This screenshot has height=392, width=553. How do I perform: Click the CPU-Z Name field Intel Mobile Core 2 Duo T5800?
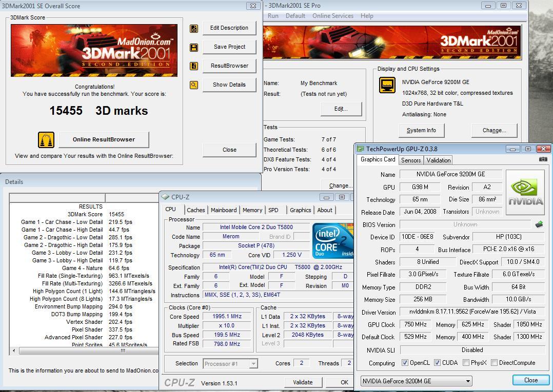pyautogui.click(x=256, y=227)
